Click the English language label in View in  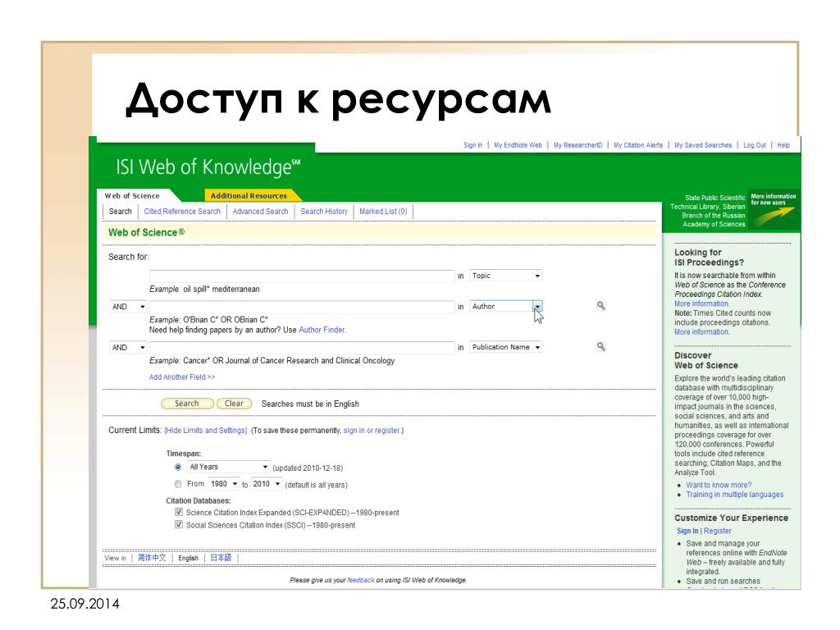click(x=188, y=558)
